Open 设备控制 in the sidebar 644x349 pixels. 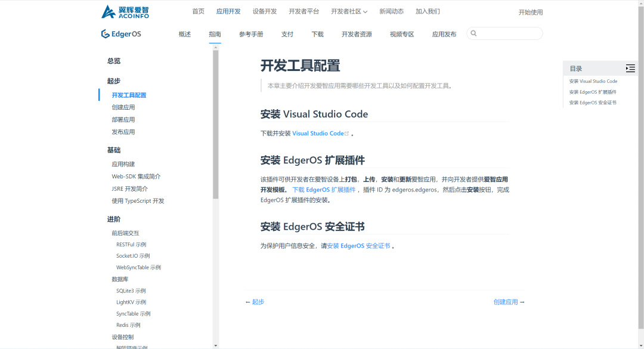123,337
